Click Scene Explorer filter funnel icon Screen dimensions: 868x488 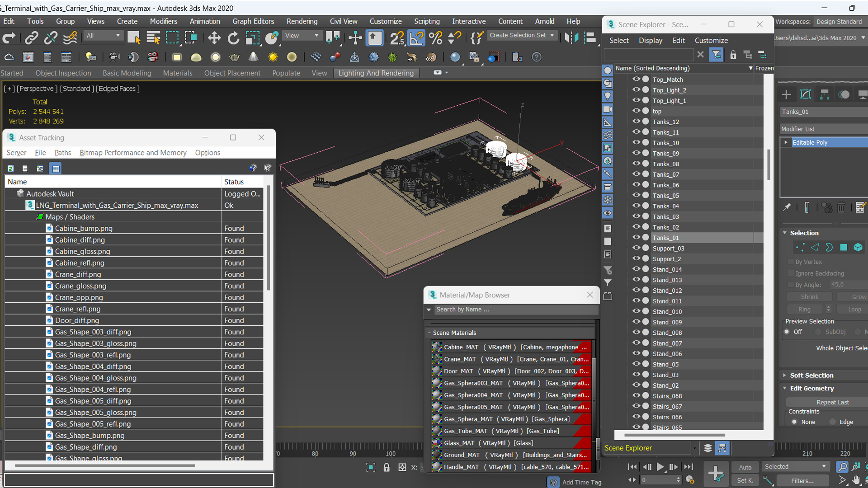pos(717,55)
